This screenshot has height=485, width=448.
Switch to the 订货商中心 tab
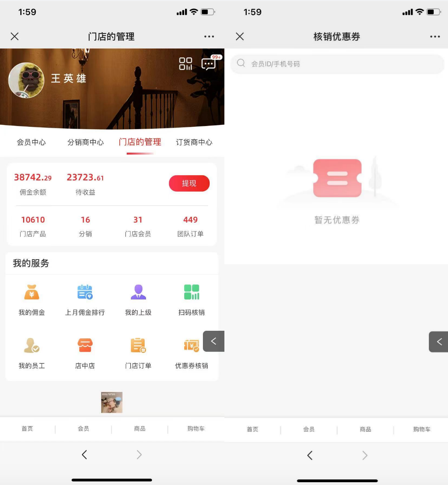(x=194, y=142)
